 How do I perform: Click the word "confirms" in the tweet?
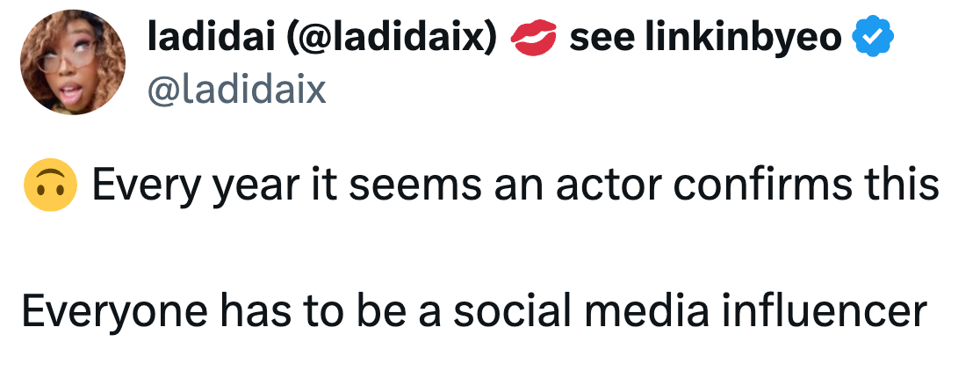(762, 185)
